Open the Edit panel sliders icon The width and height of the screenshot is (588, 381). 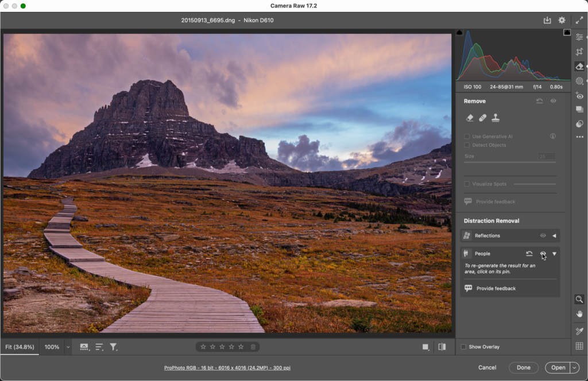[579, 37]
